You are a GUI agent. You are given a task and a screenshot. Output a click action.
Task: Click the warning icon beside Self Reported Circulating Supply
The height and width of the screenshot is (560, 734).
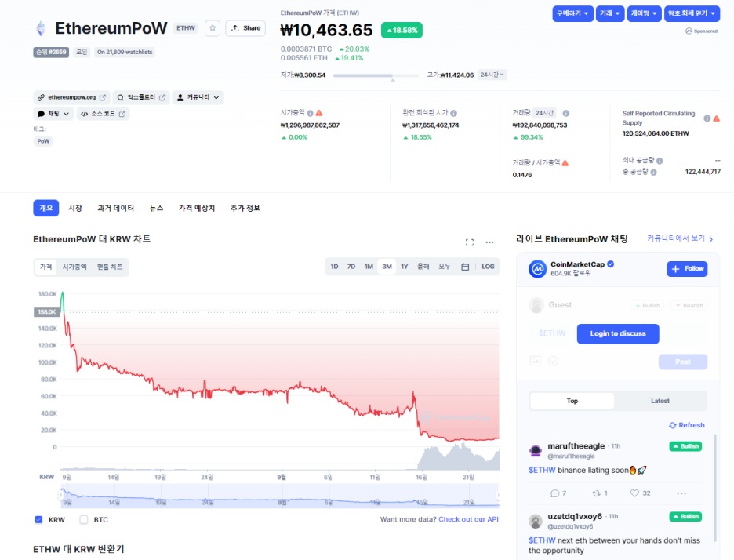(x=716, y=118)
